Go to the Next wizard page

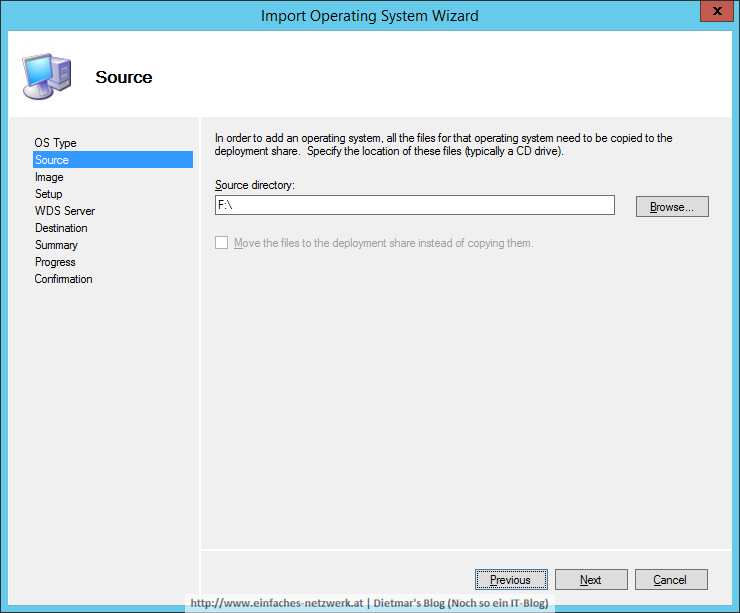591,579
